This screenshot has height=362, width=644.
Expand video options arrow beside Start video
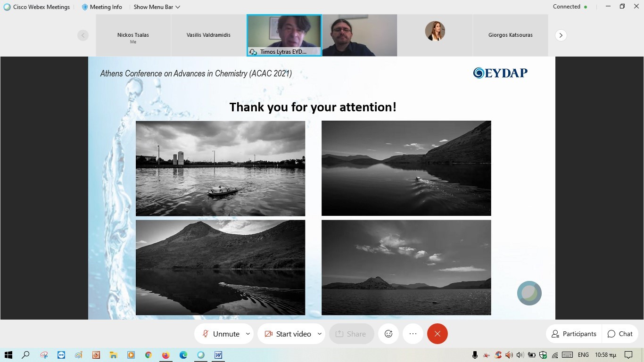coord(319,334)
